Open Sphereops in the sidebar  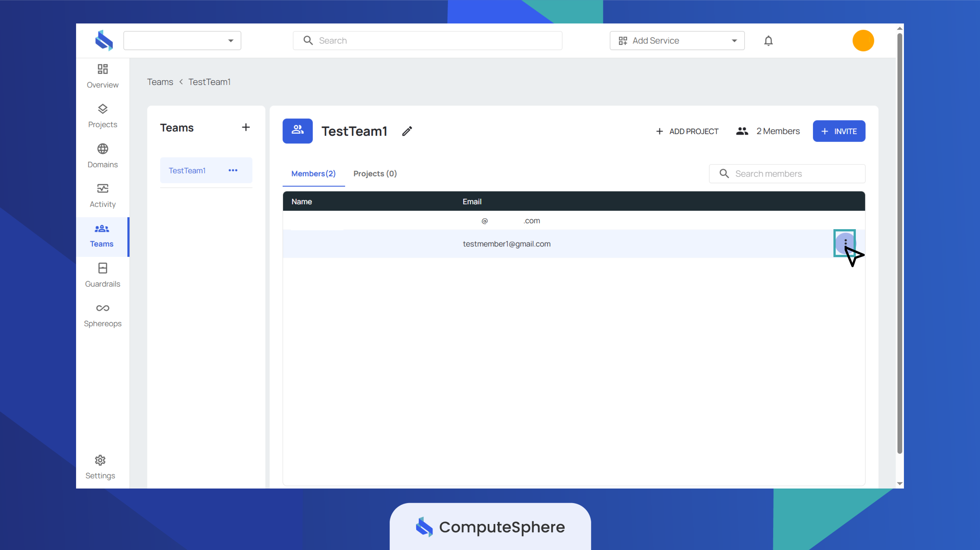102,316
